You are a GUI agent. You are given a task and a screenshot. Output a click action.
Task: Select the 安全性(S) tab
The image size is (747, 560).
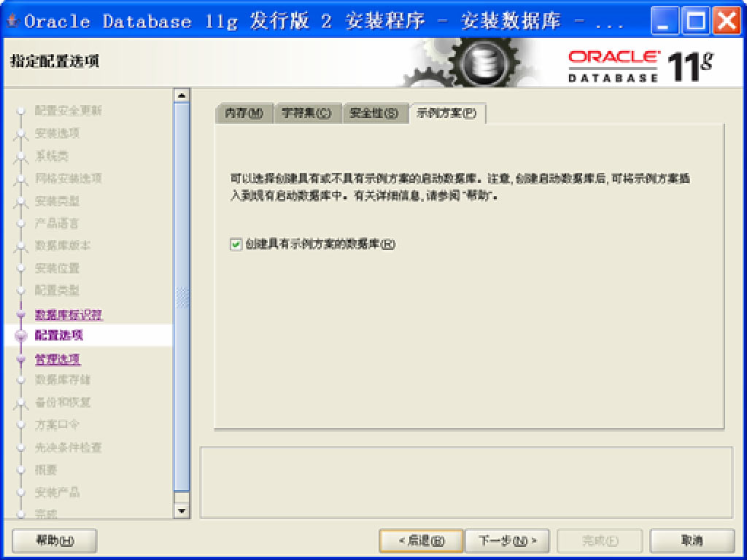coord(375,113)
